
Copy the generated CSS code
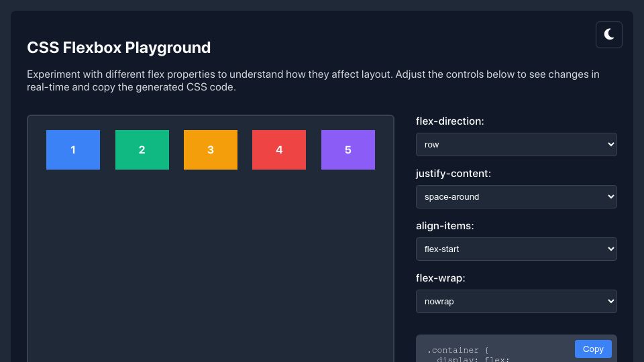pos(593,349)
